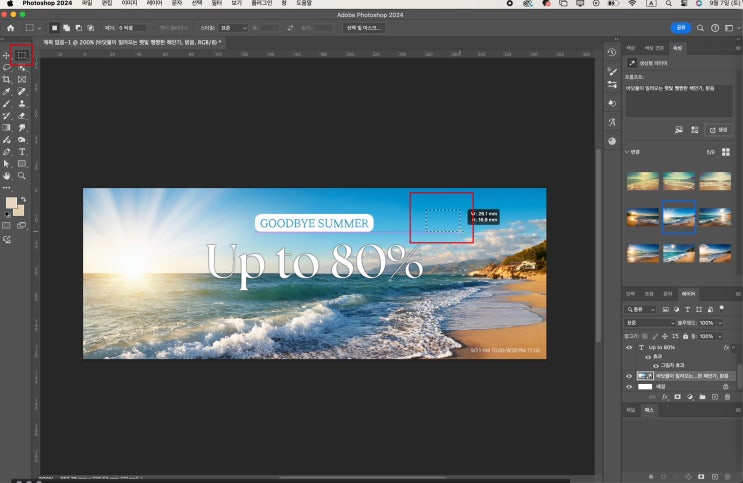Screen dimensions: 743x483
Task: Select the Path Selection arrow tool
Action: [6, 164]
